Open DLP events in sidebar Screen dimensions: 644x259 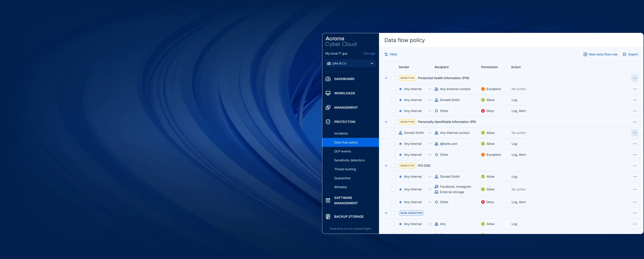pos(343,151)
